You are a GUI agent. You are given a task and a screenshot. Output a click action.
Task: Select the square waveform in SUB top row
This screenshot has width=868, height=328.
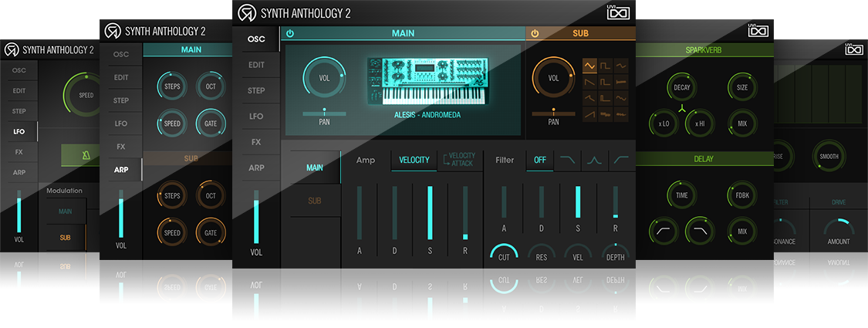pyautogui.click(x=606, y=66)
